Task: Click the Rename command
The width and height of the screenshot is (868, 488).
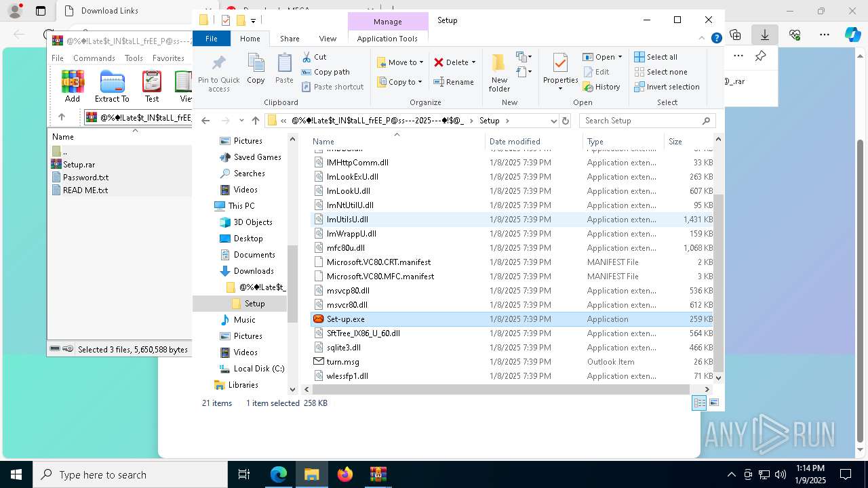Action: tap(454, 82)
